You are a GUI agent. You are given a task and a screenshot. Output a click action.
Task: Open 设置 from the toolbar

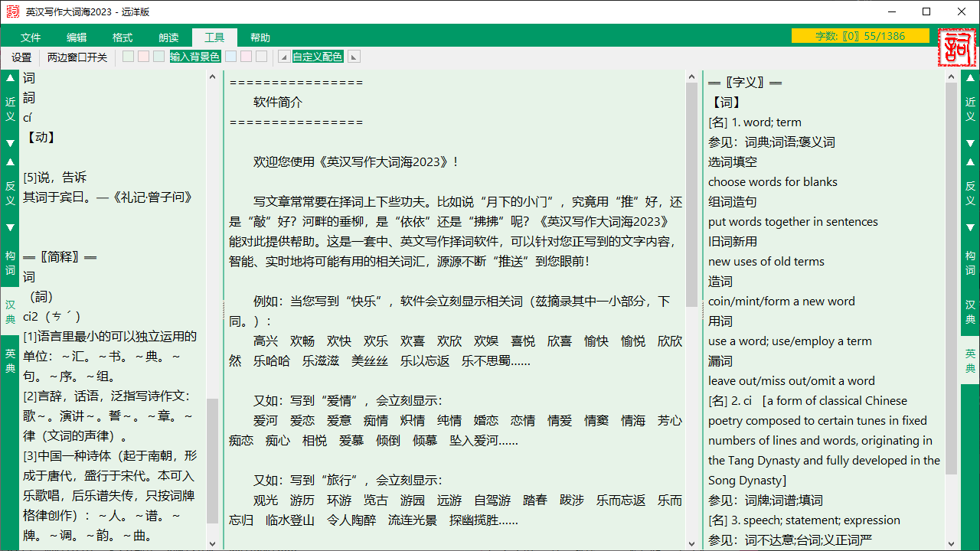[21, 57]
